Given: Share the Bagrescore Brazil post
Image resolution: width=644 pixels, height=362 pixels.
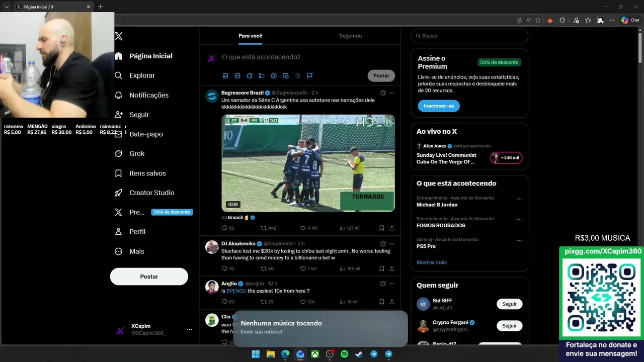Looking at the screenshot, I should tap(392, 228).
